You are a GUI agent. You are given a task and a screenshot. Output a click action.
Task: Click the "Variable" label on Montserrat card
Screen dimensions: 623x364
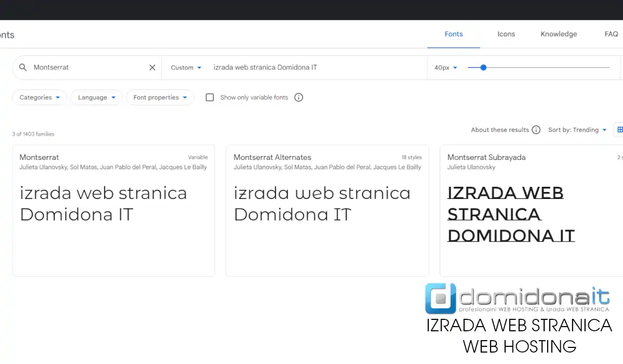click(198, 157)
